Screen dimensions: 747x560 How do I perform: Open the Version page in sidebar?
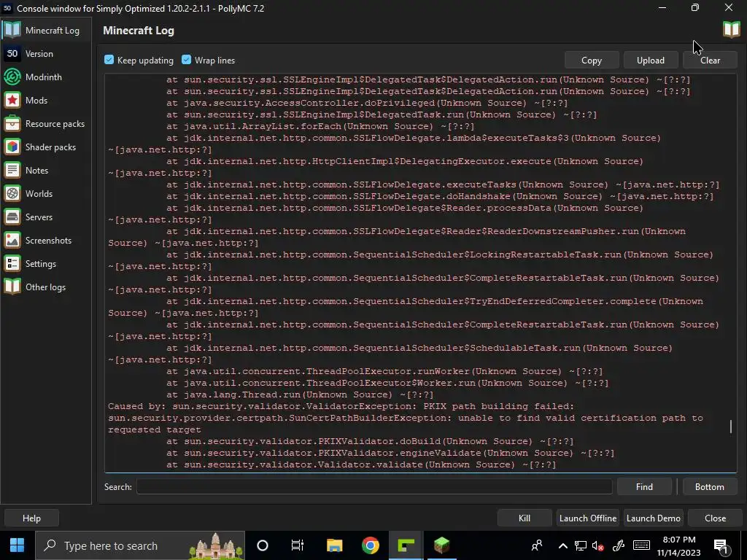[46, 54]
